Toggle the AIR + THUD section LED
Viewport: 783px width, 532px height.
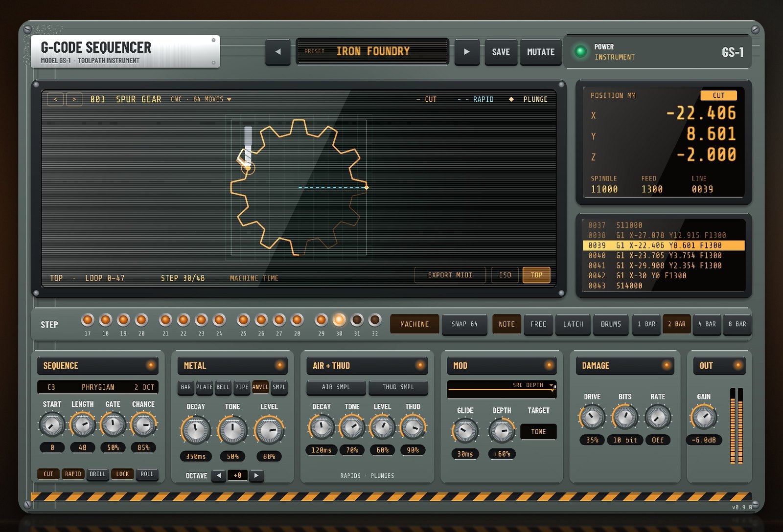click(420, 365)
